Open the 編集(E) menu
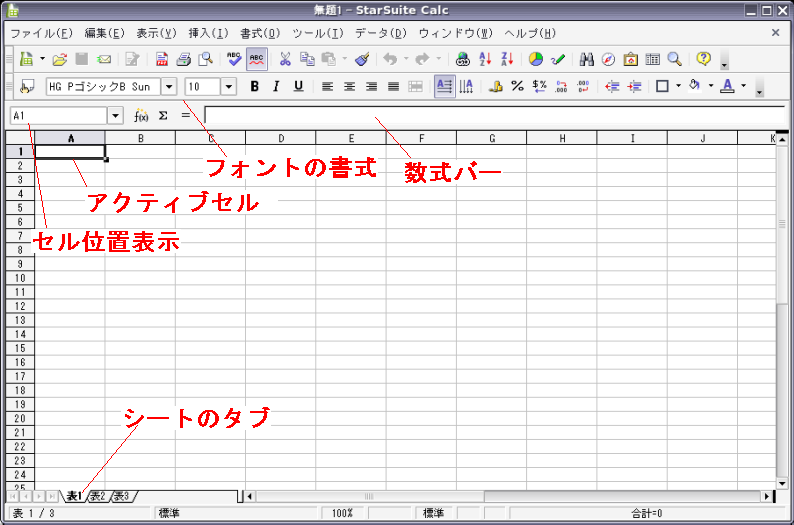Screen dimensions: 794x525 (x=104, y=33)
